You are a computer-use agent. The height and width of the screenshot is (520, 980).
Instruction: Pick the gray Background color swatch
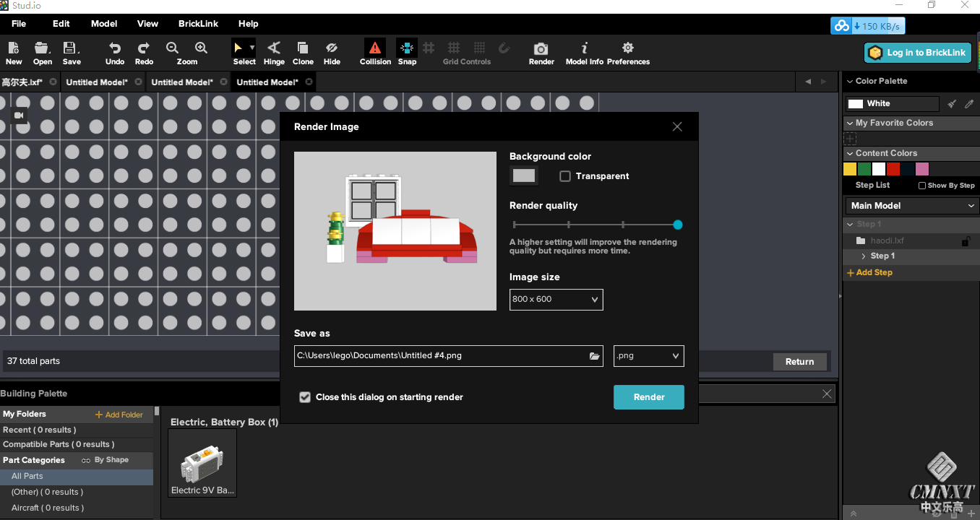pos(523,175)
